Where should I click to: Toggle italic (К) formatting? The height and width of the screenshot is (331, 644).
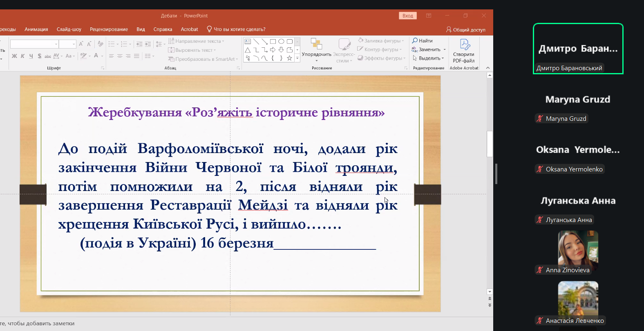click(x=22, y=56)
